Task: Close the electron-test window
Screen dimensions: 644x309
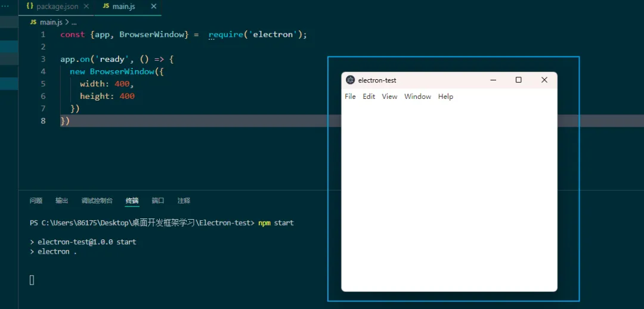Action: coord(544,80)
